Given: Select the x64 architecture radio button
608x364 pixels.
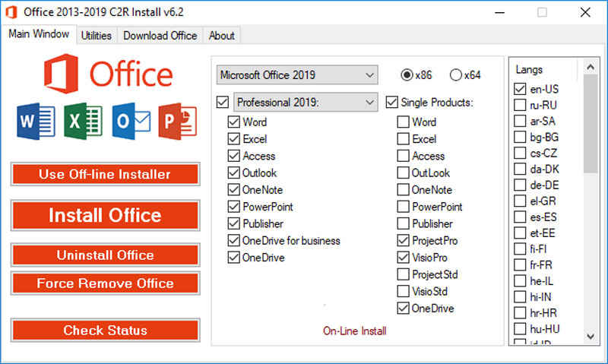Looking at the screenshot, I should tap(455, 74).
